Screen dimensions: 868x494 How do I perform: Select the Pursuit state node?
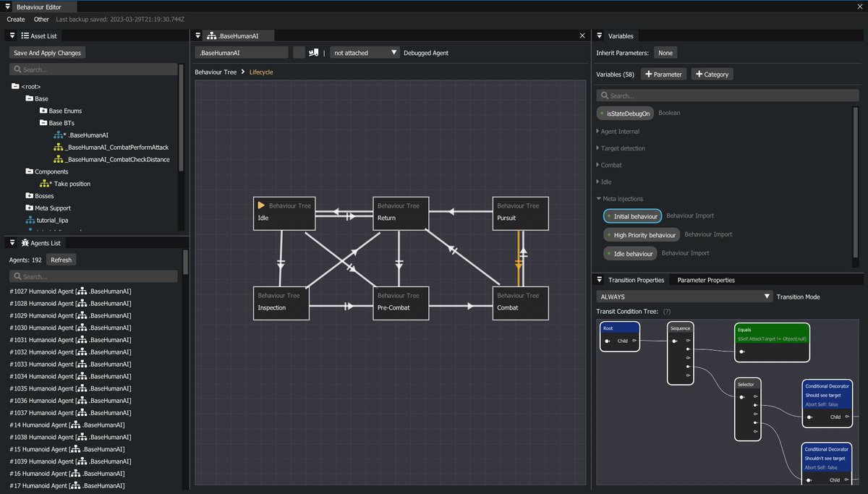click(x=520, y=213)
